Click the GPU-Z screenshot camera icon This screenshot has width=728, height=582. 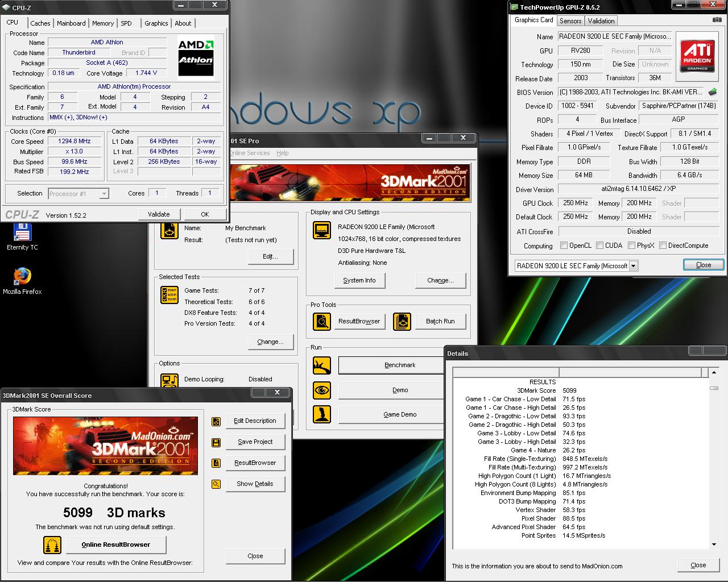point(717,20)
